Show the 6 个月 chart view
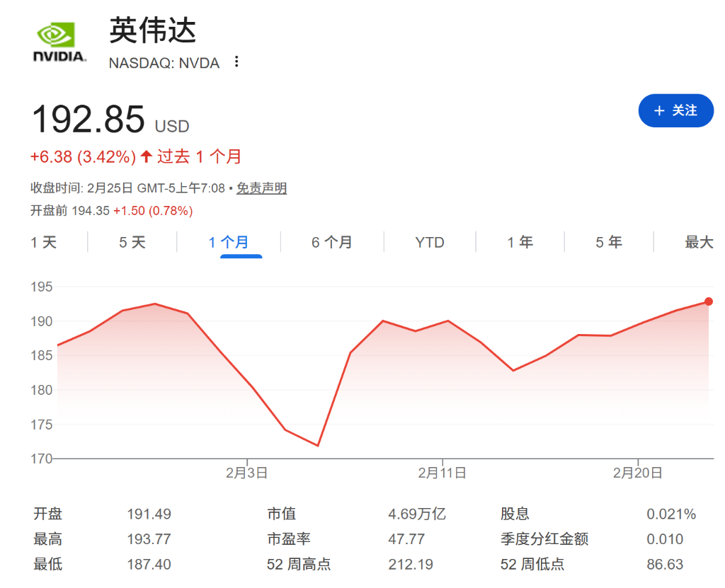725x588 pixels. [331, 243]
